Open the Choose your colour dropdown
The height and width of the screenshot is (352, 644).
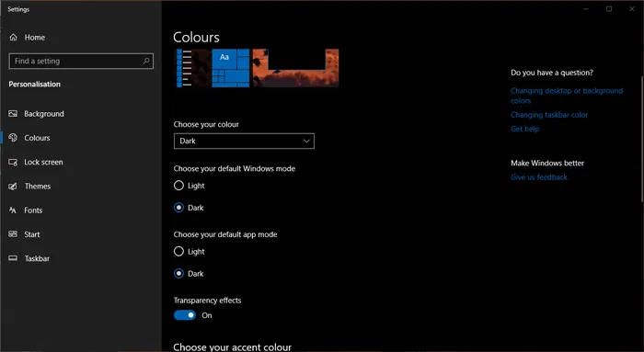[x=244, y=141]
